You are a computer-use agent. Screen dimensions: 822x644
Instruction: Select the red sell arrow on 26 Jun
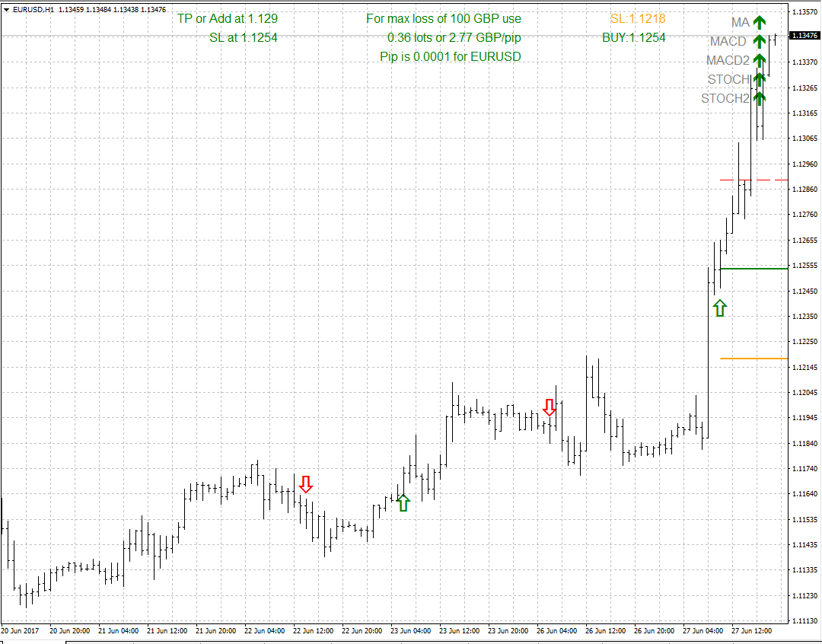[x=550, y=407]
